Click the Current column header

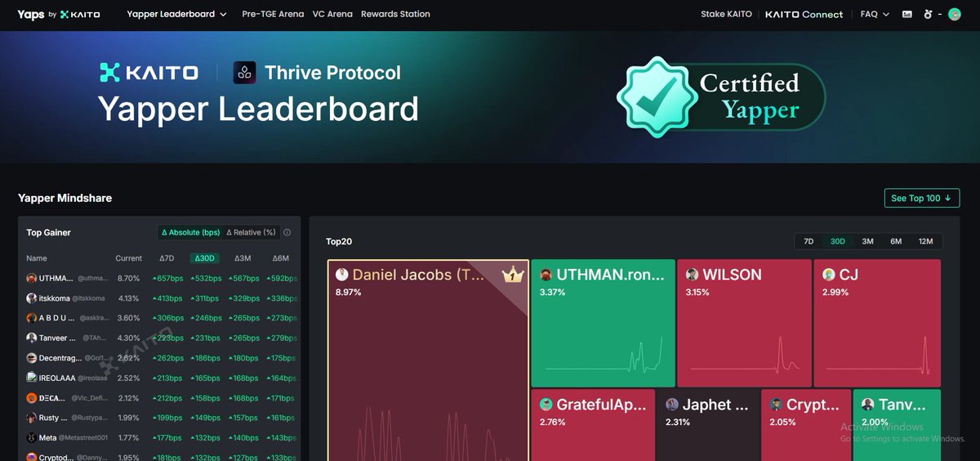click(x=128, y=258)
